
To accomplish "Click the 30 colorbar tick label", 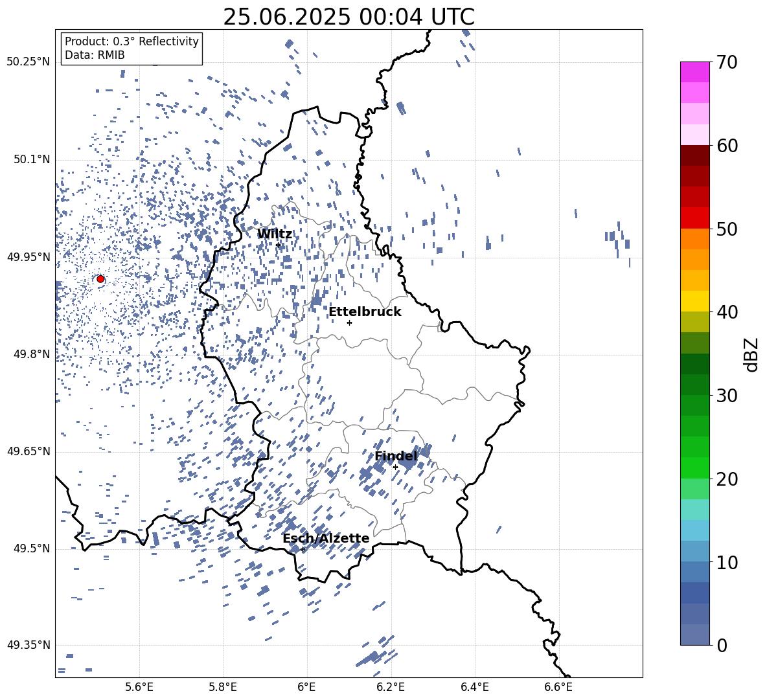I will [727, 396].
